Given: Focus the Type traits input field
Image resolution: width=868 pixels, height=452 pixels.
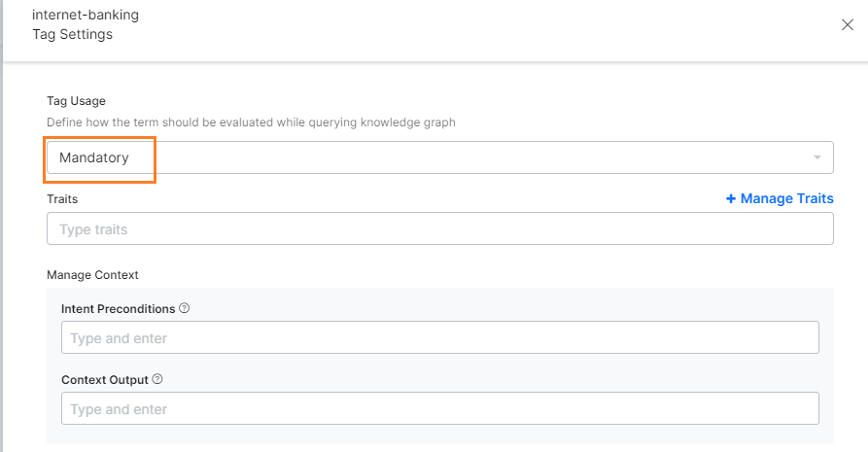Looking at the screenshot, I should tap(440, 228).
